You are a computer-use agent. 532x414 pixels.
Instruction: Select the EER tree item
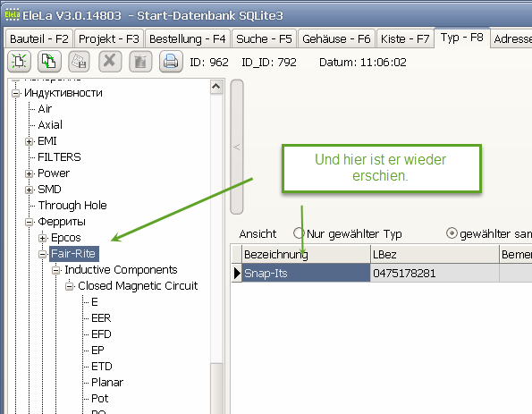[x=101, y=318]
